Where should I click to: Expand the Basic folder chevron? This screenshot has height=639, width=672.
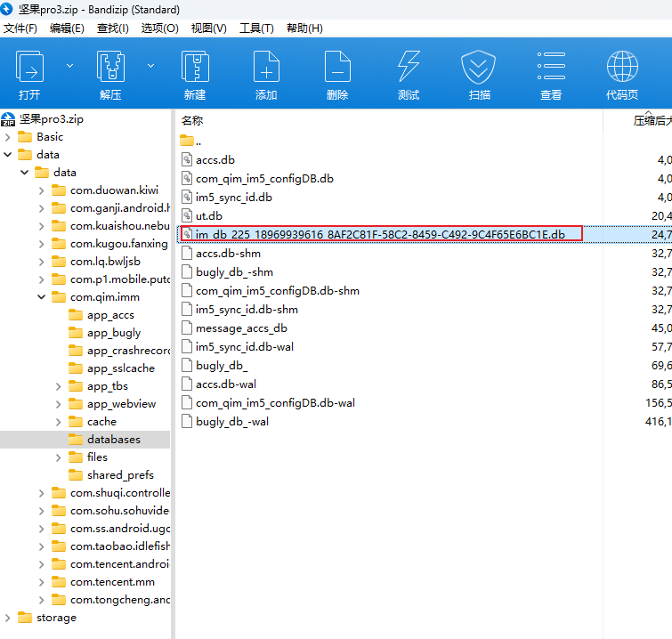8,137
